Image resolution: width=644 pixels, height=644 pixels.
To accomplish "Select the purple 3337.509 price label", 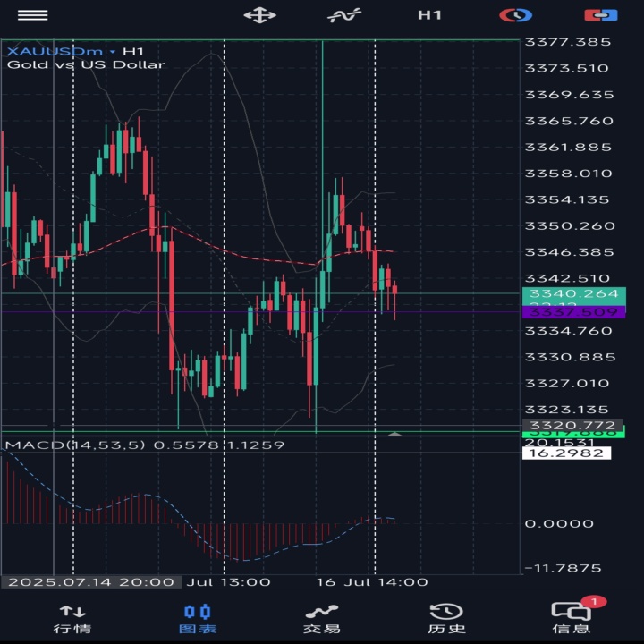I will coord(573,312).
